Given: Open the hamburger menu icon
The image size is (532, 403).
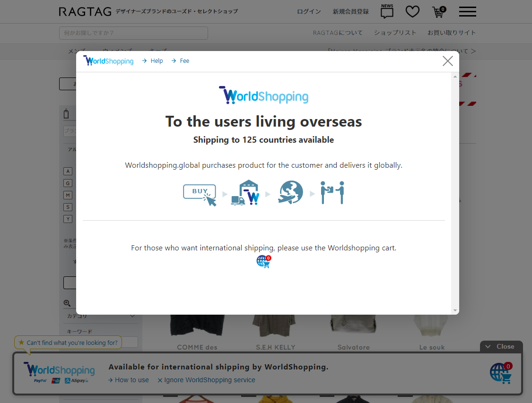Looking at the screenshot, I should coord(468,11).
